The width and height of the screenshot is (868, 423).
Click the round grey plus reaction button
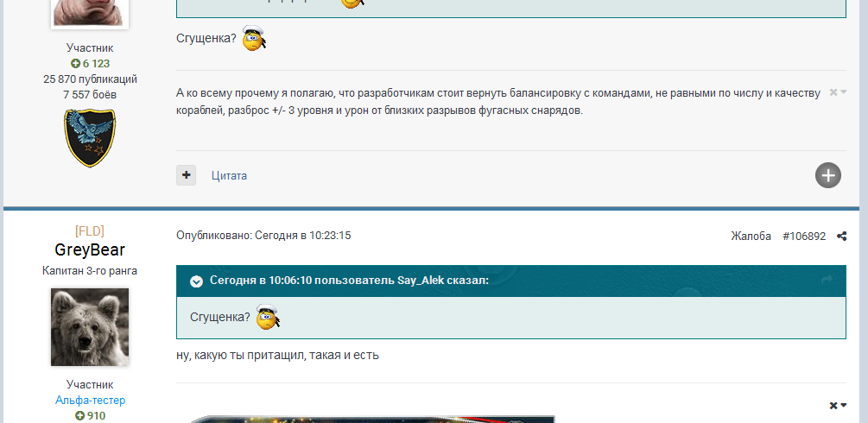tap(827, 175)
